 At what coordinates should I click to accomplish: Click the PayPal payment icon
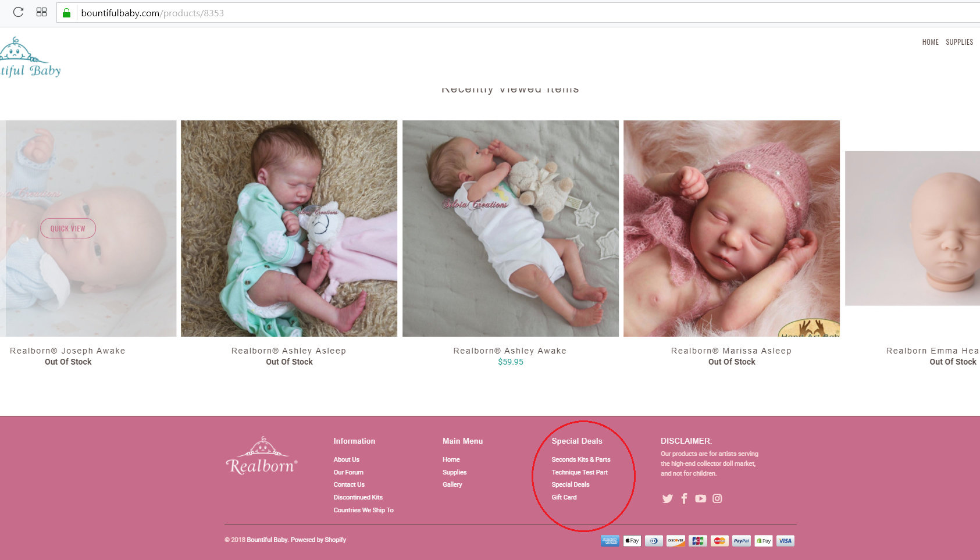click(x=742, y=541)
